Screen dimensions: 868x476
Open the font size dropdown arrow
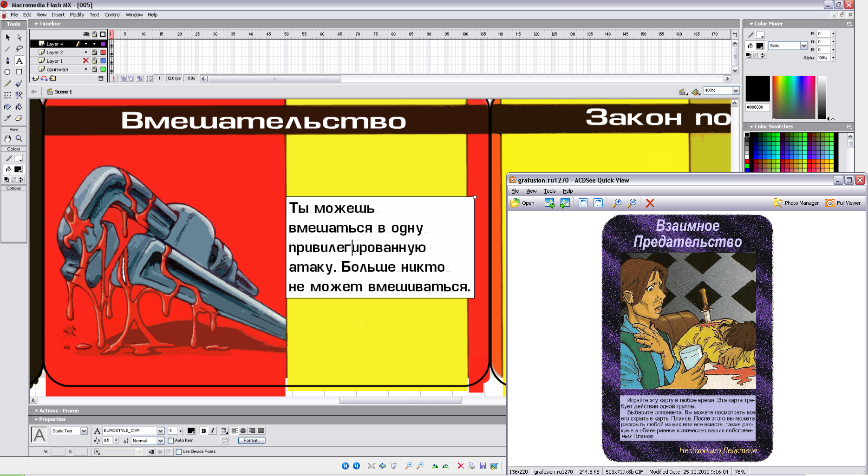181,431
